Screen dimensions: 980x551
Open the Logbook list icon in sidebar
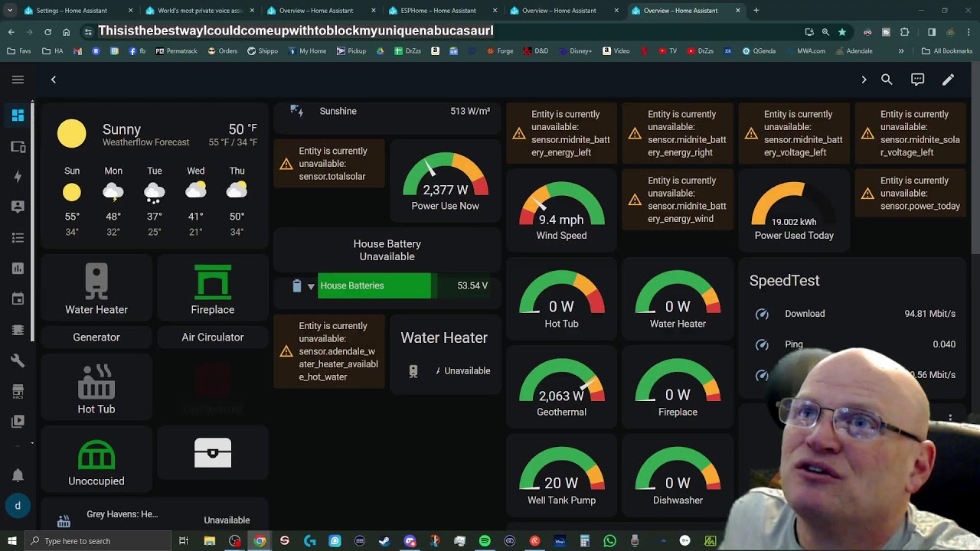(18, 238)
